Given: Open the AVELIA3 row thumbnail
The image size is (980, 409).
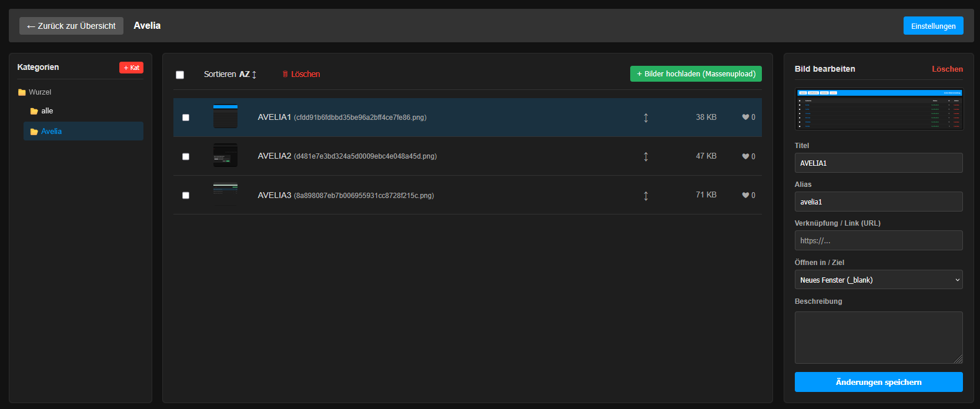Looking at the screenshot, I should coord(225,195).
